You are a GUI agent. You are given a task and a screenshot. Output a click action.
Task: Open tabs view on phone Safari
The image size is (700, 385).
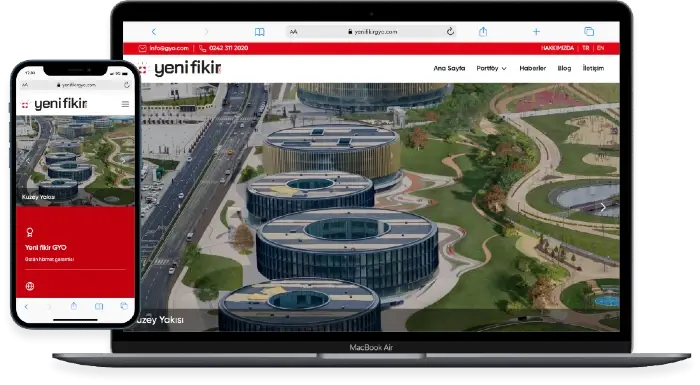point(124,306)
